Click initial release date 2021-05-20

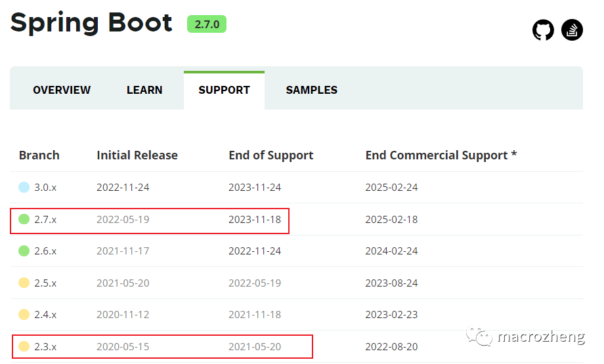[123, 283]
